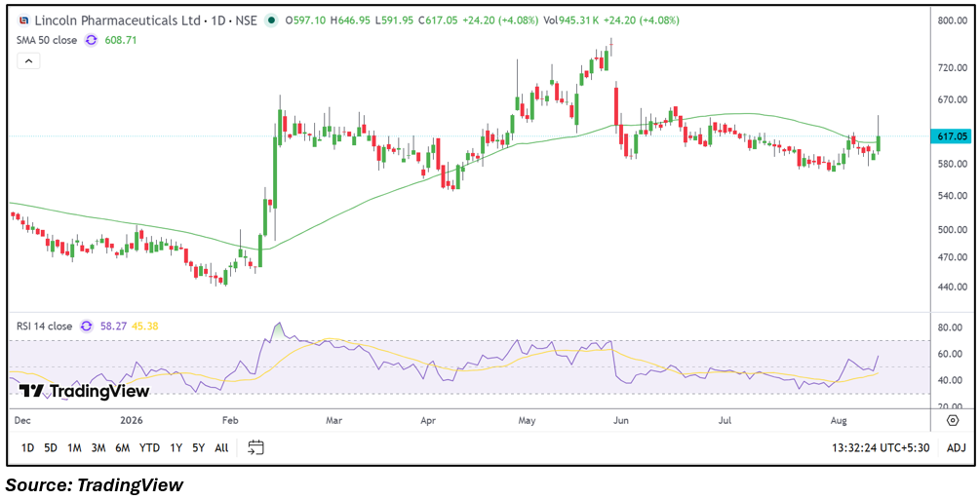
Task: Click the Jul label on time axis
Action: pos(725,420)
